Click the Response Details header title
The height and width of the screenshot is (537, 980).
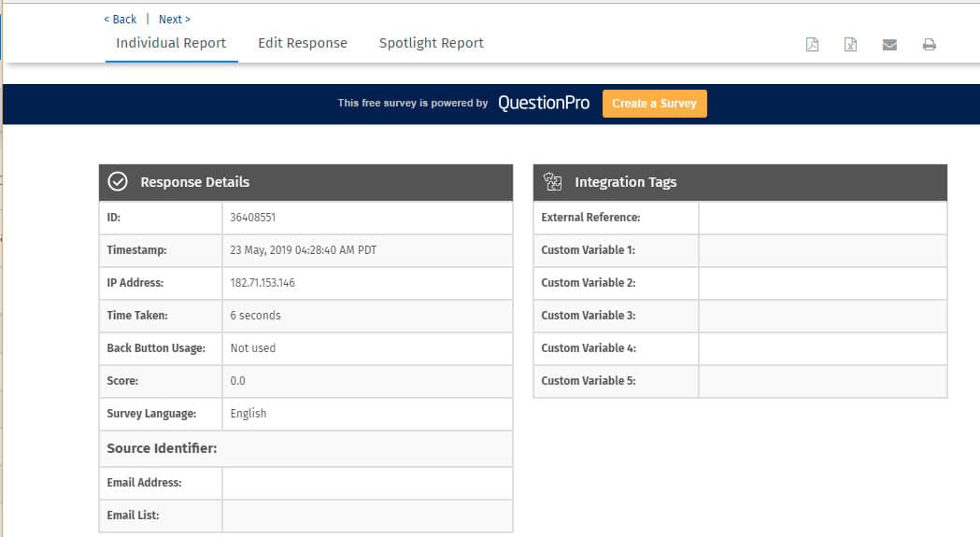(195, 182)
